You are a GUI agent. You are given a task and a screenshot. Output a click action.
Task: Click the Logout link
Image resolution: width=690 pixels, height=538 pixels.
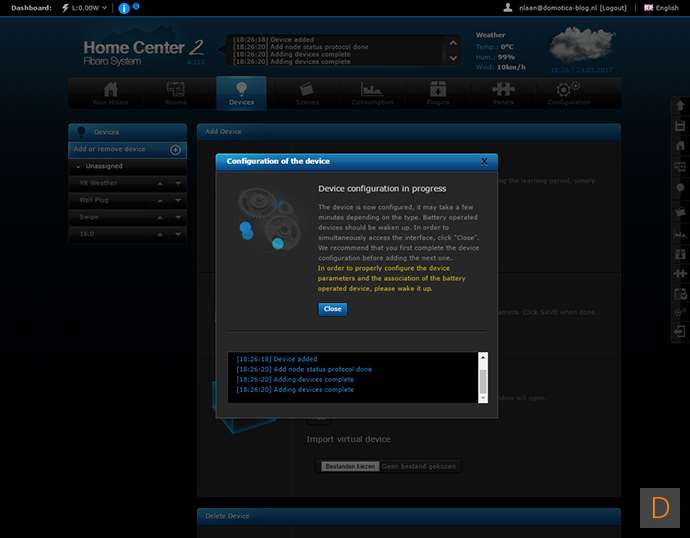[x=613, y=8]
